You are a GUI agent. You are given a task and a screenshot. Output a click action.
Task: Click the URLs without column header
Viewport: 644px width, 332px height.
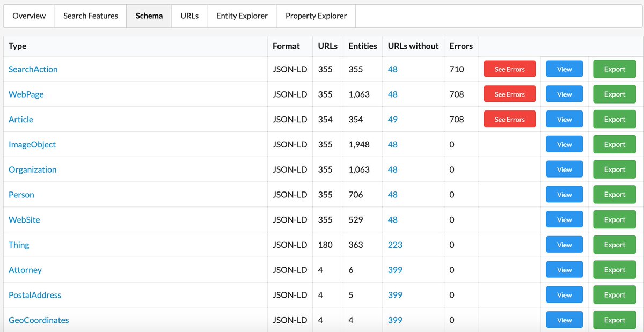413,46
